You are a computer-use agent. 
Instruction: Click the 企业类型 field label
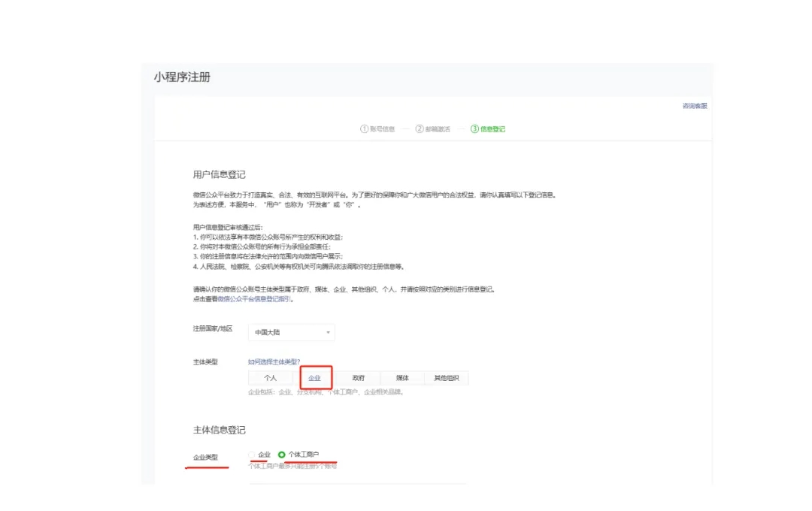205,457
